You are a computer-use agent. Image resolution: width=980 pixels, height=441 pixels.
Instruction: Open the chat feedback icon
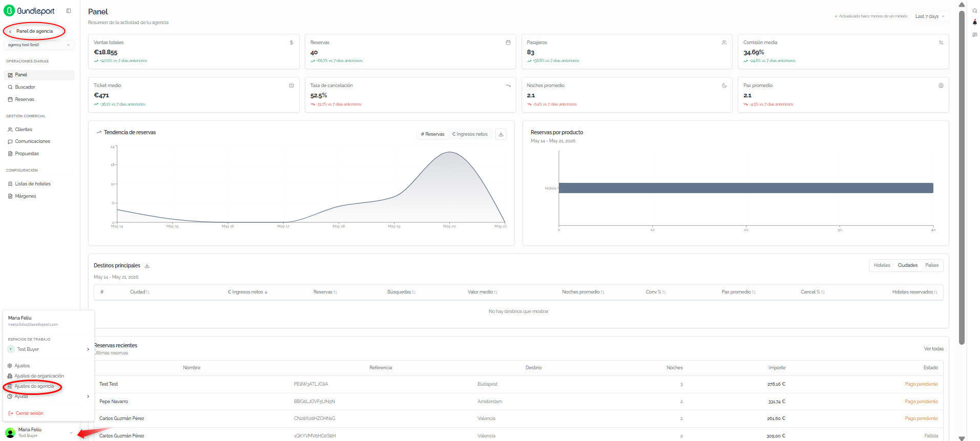[x=974, y=35]
